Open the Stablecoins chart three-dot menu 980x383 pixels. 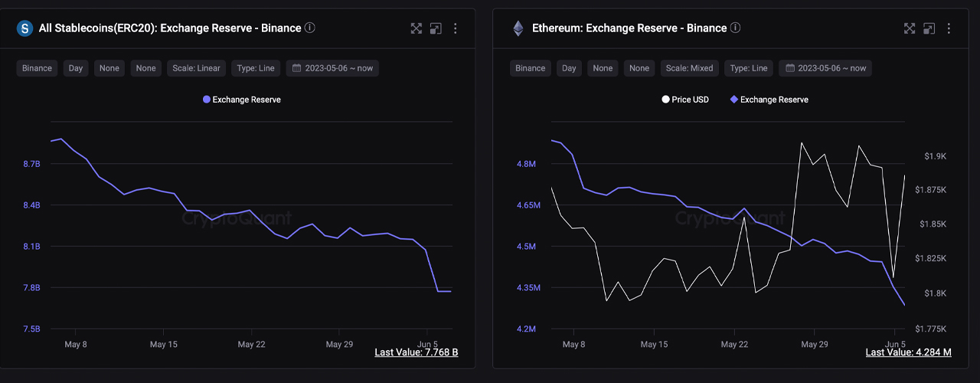(456, 28)
